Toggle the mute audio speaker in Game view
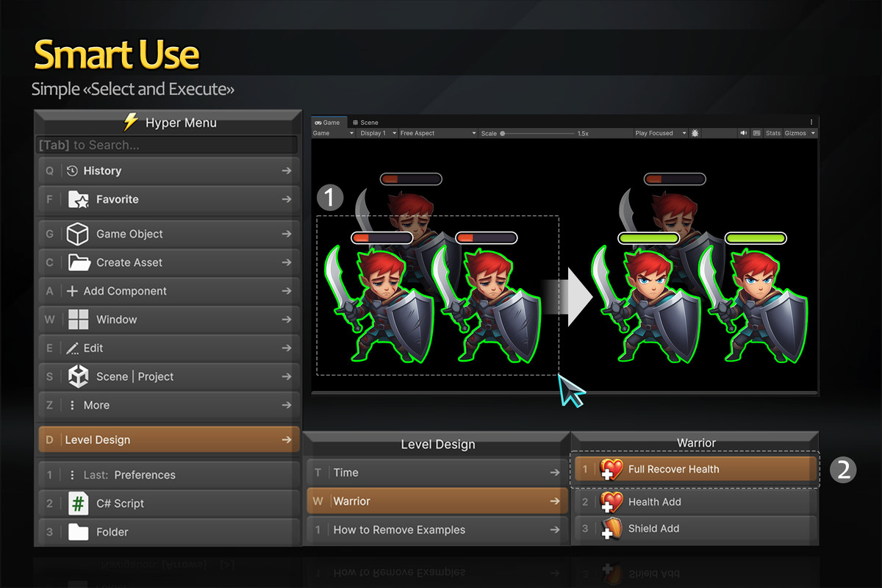Screen dimensions: 882x588 coord(744,133)
